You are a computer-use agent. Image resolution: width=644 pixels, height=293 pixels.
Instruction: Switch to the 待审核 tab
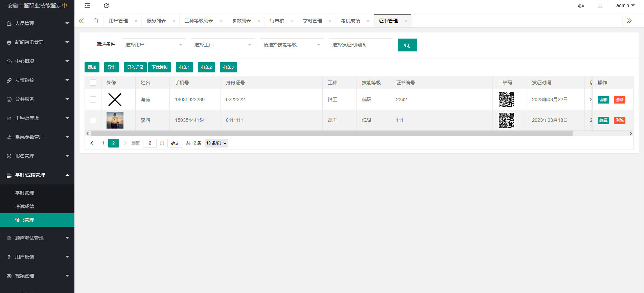tap(277, 21)
